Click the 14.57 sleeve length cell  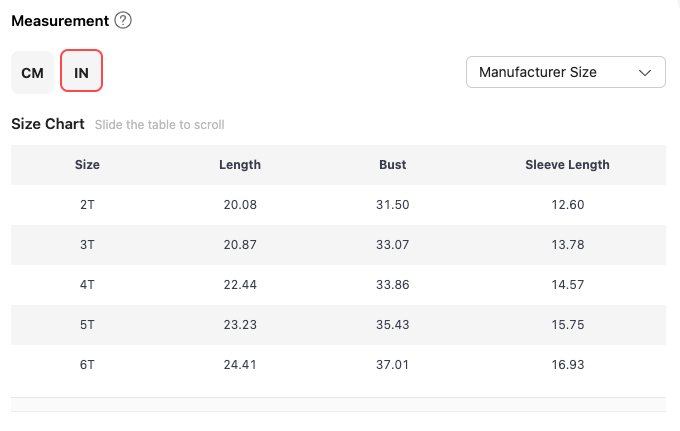coord(567,285)
